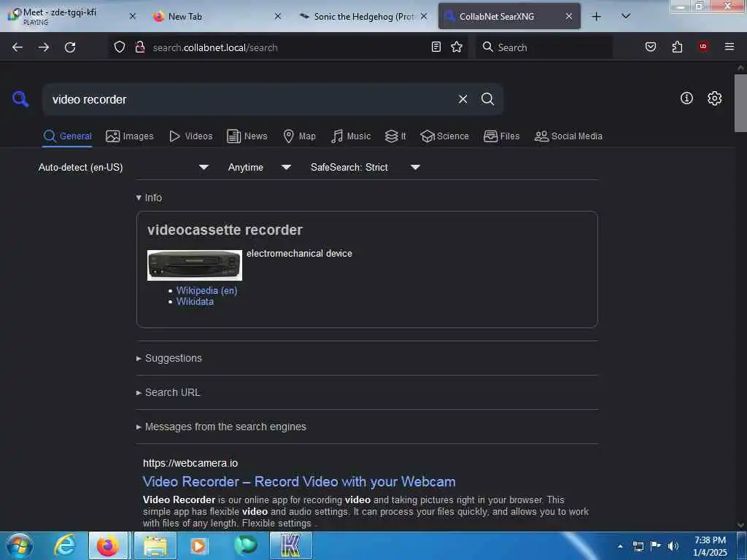This screenshot has height=560, width=747.
Task: Close the Sonic the Hedgehog tab
Action: point(424,16)
